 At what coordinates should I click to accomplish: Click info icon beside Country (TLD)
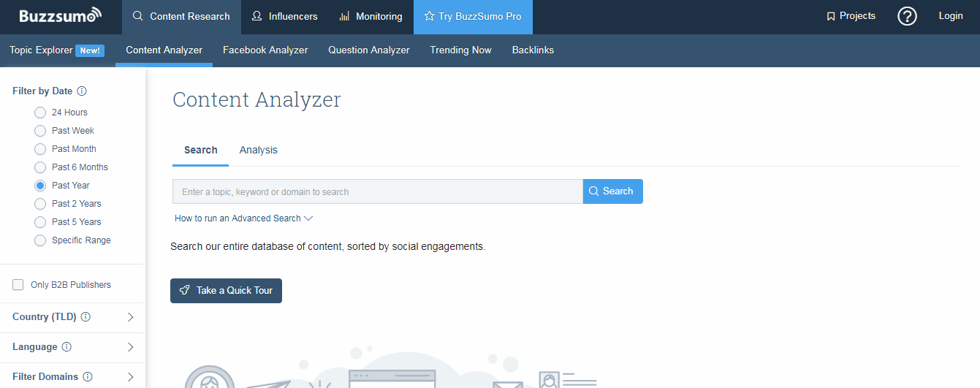pos(86,317)
